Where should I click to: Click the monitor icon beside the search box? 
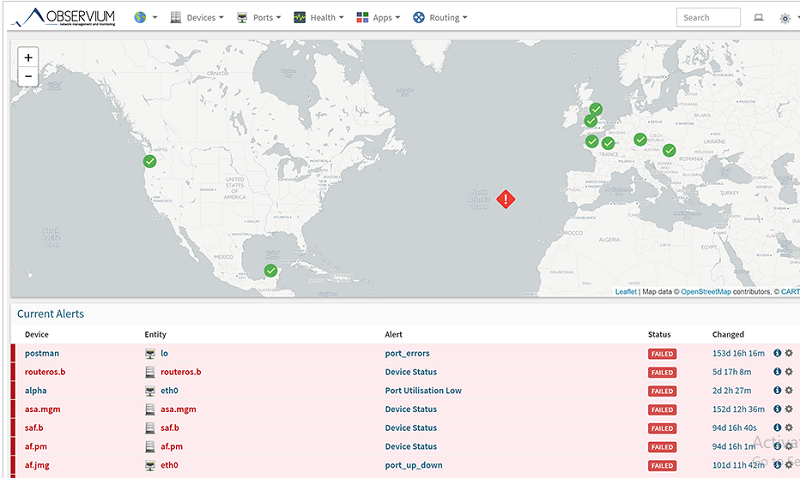pyautogui.click(x=758, y=17)
